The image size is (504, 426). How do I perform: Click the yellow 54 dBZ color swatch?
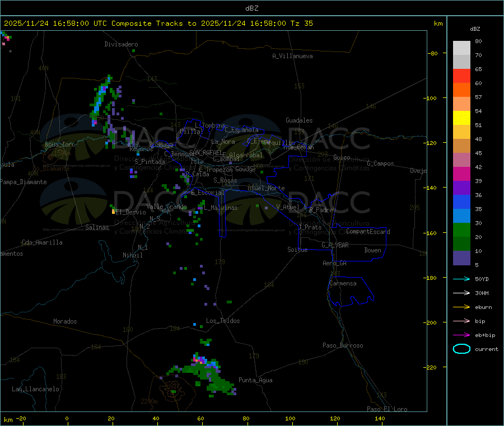click(461, 118)
